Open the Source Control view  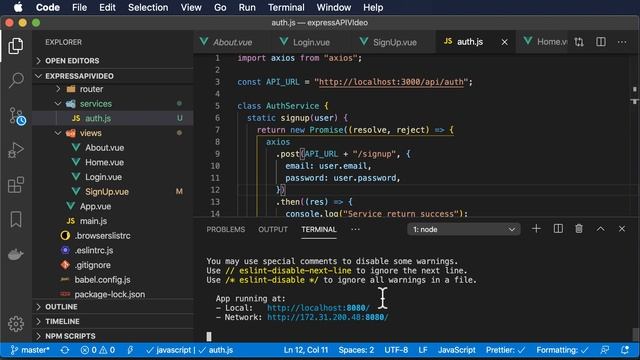tap(17, 116)
